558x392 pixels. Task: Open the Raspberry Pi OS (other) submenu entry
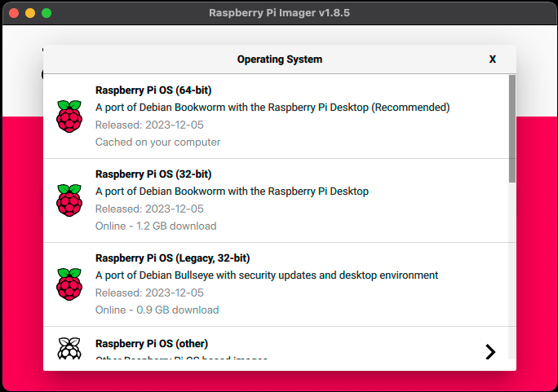point(151,344)
